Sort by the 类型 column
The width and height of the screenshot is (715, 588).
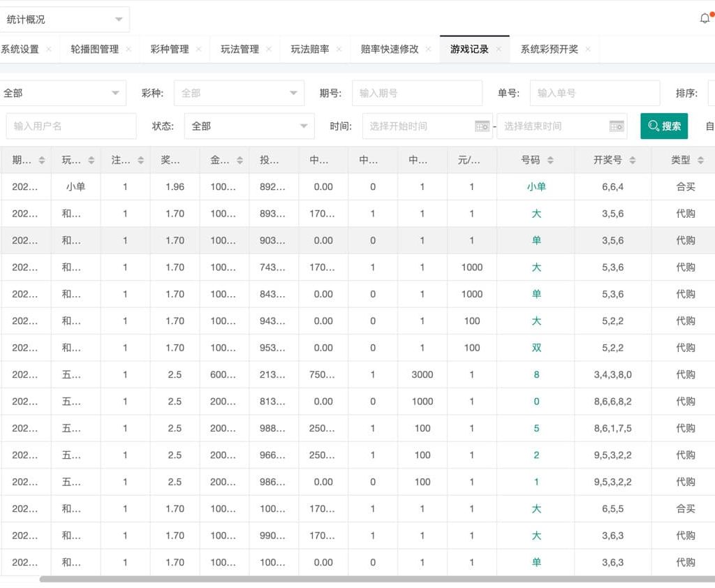(x=700, y=161)
